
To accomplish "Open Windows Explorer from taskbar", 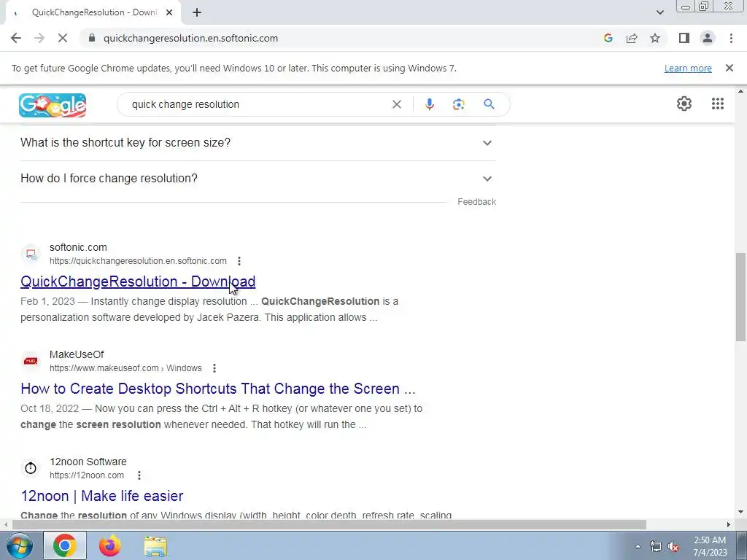I will pyautogui.click(x=155, y=546).
